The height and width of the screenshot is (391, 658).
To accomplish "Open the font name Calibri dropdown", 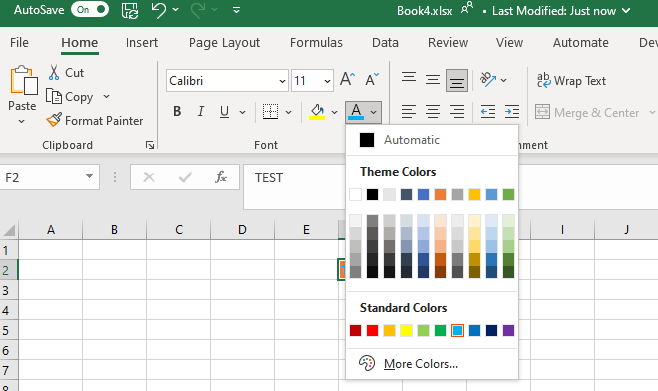I will (282, 81).
